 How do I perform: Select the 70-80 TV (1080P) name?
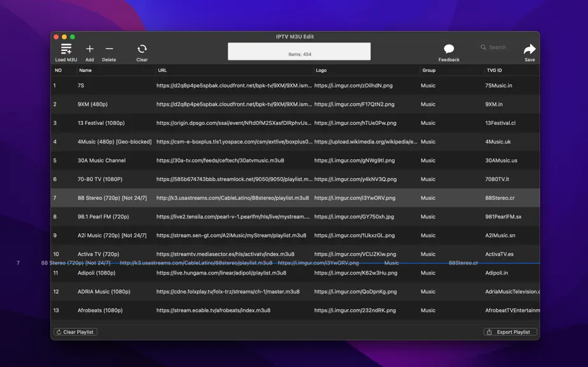[99, 179]
